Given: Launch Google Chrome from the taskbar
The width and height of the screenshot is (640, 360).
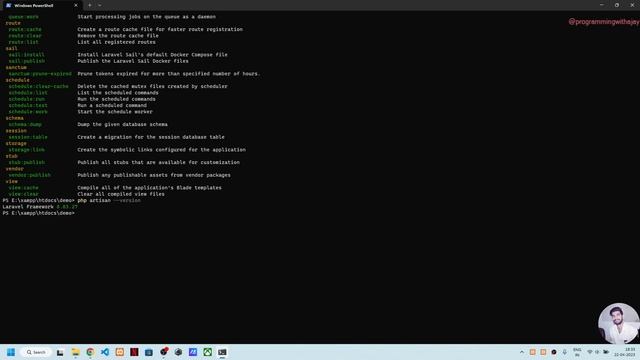Looking at the screenshot, I should (90, 352).
